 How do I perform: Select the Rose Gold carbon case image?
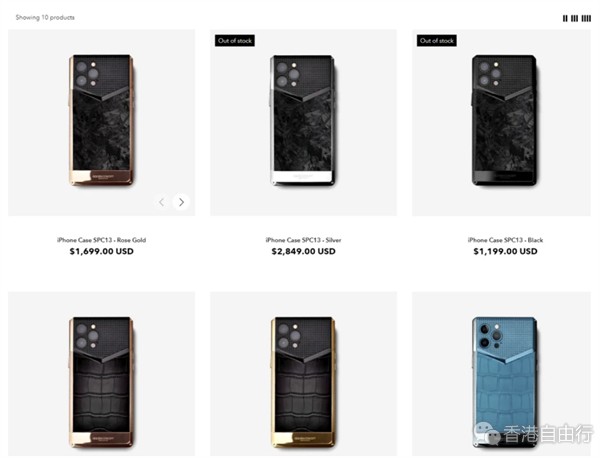[x=101, y=121]
